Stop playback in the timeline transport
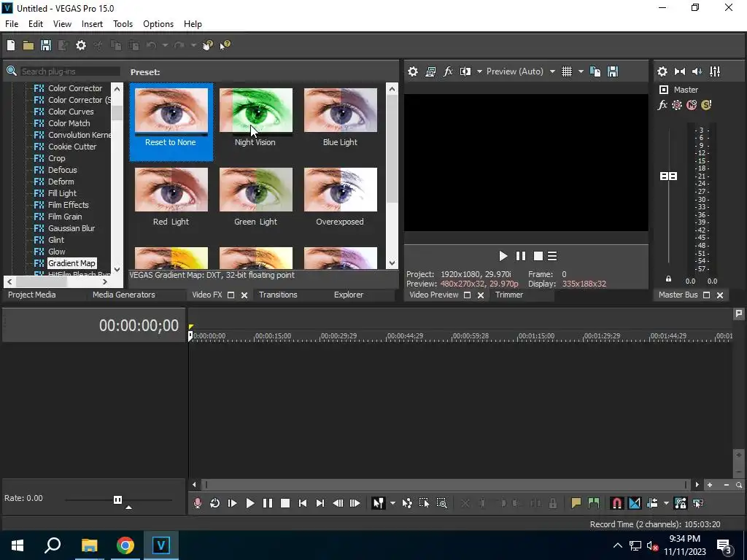Viewport: 747px width, 560px height. click(x=285, y=503)
